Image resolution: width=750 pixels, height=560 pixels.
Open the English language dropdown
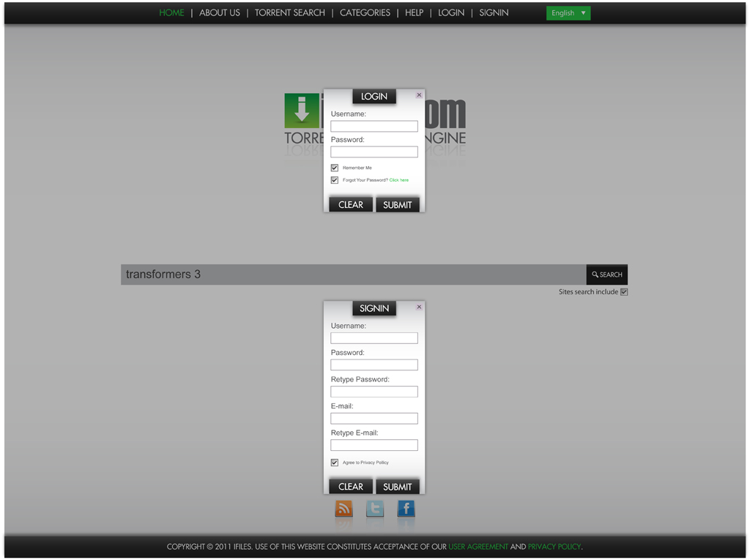point(568,12)
